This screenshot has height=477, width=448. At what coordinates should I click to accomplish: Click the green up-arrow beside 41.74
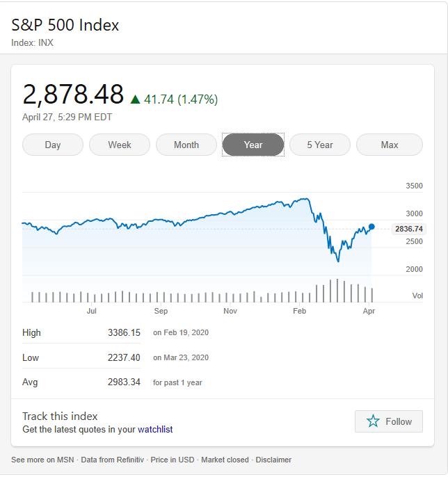pyautogui.click(x=135, y=99)
